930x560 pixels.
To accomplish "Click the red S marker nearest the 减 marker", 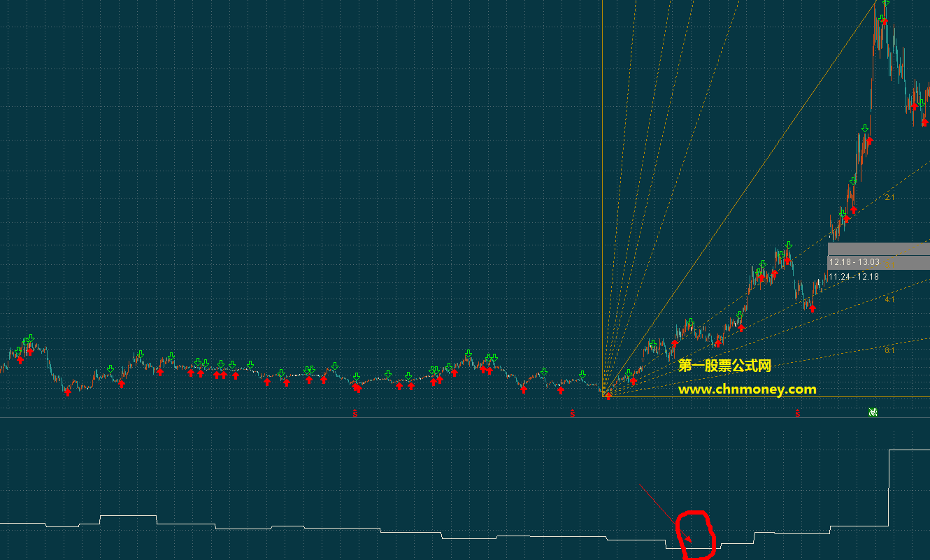I will point(797,414).
